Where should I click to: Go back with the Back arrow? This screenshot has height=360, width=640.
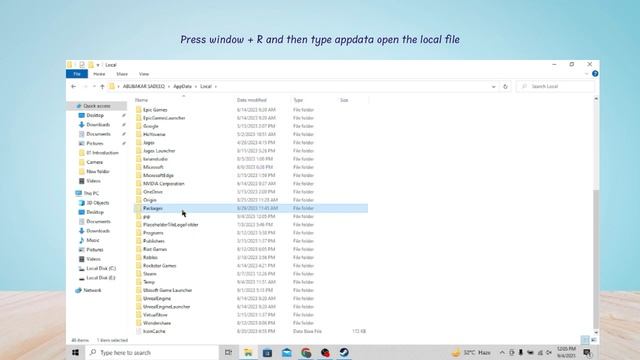point(73,87)
